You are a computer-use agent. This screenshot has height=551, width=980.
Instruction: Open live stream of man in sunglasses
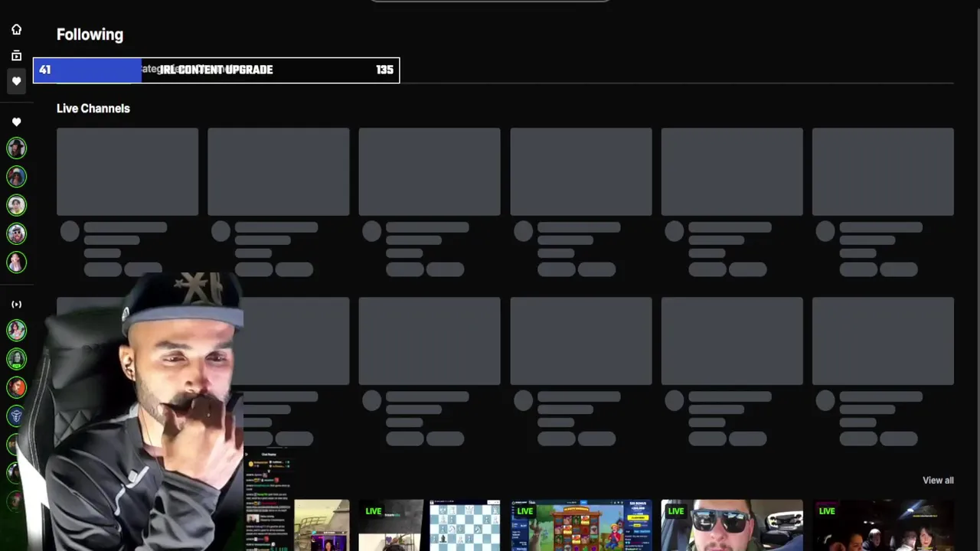point(732,525)
